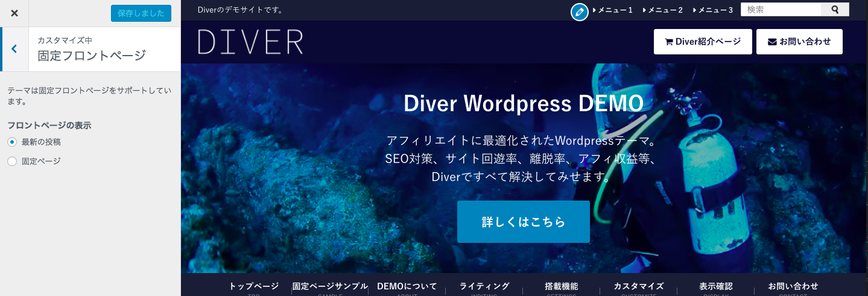Go back using the left chevron arrow

[14, 49]
